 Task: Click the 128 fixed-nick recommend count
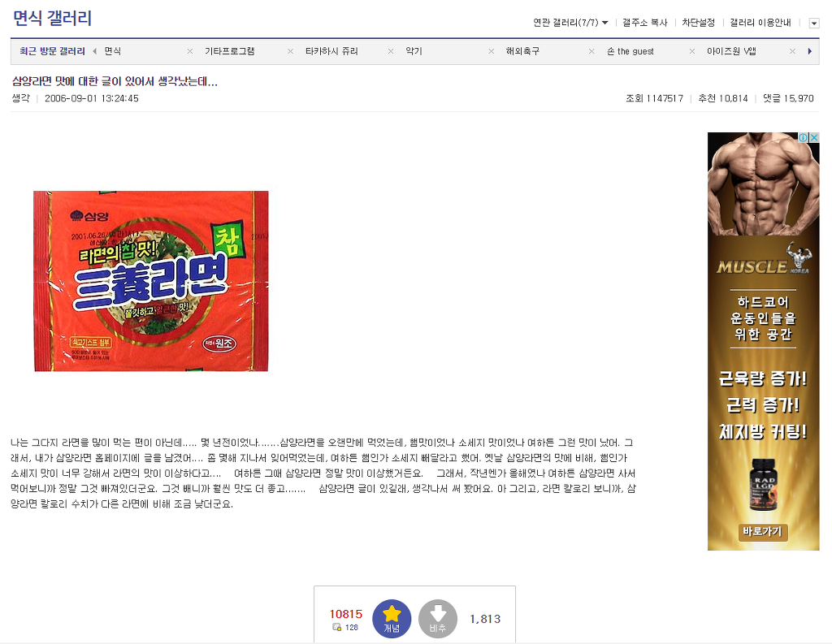[351, 628]
